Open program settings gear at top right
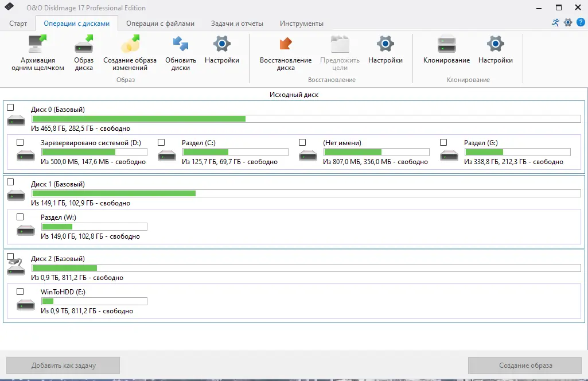 click(568, 22)
